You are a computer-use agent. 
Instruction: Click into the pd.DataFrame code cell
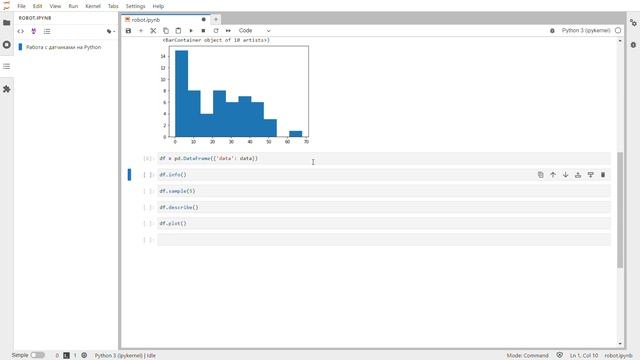[x=384, y=158]
